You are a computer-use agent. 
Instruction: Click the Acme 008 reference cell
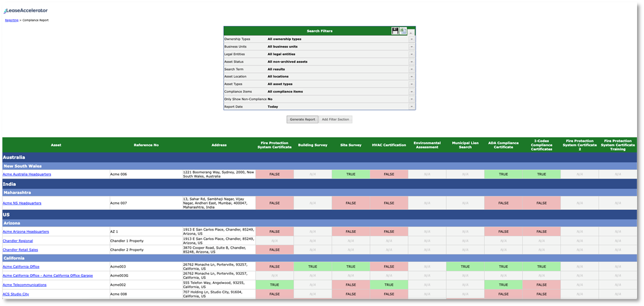(146, 294)
